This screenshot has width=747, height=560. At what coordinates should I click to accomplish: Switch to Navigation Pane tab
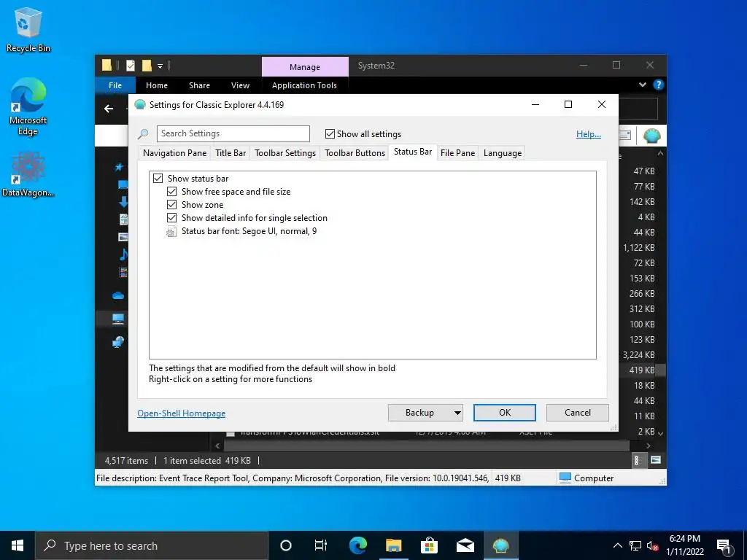pos(175,153)
